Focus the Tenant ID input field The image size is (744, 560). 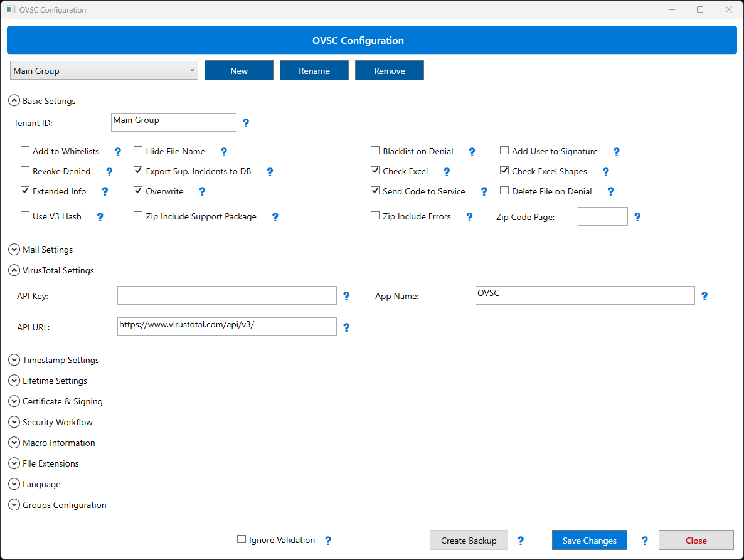[174, 122]
